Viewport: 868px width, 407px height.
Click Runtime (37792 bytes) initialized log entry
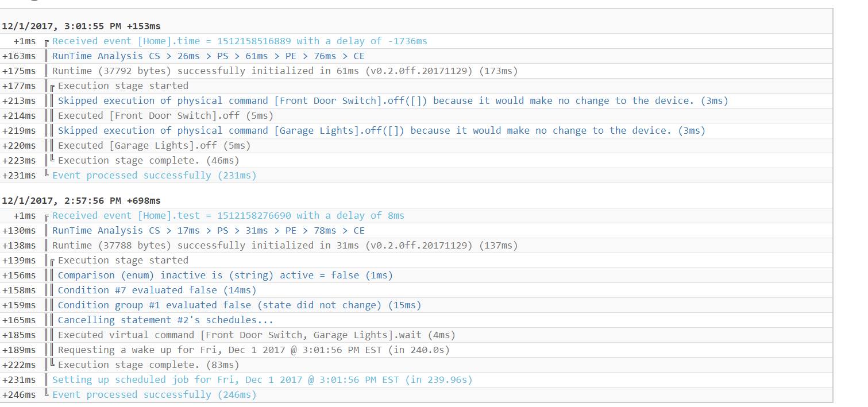click(285, 71)
